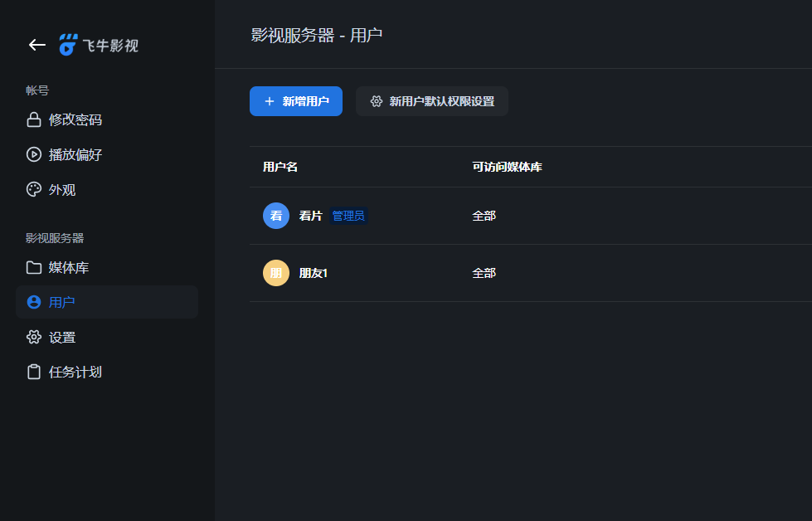
Task: Click the clipboard icon beside 任务计划
Action: click(x=33, y=372)
